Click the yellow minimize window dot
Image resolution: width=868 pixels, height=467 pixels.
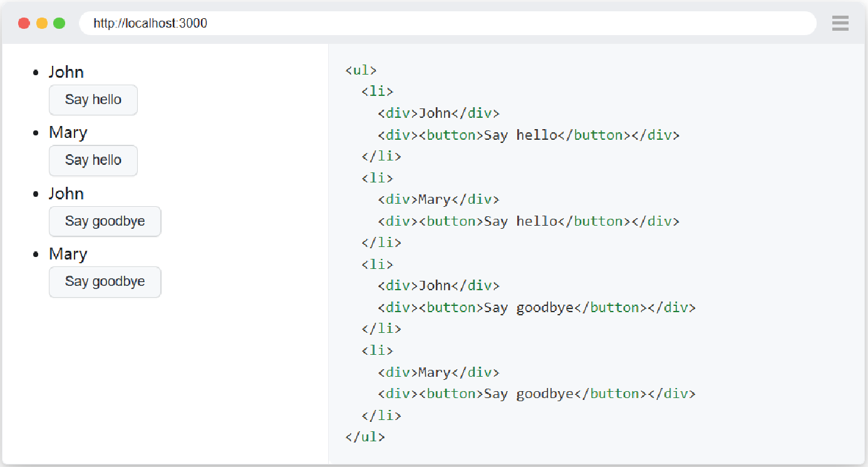[x=42, y=24]
